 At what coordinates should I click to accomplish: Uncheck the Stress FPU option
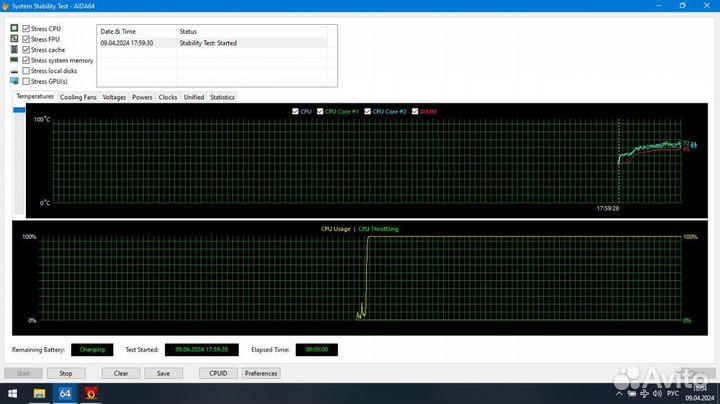26,39
